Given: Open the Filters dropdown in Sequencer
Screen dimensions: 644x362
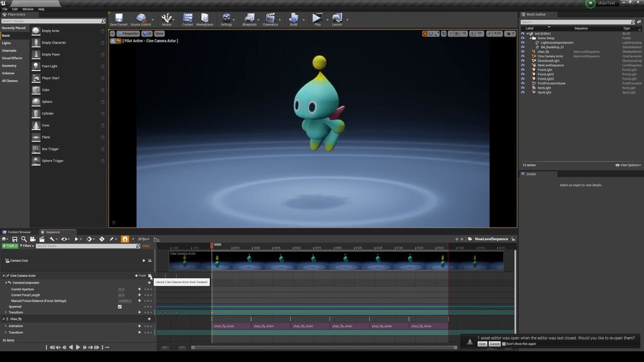Looking at the screenshot, I should pos(27,246).
